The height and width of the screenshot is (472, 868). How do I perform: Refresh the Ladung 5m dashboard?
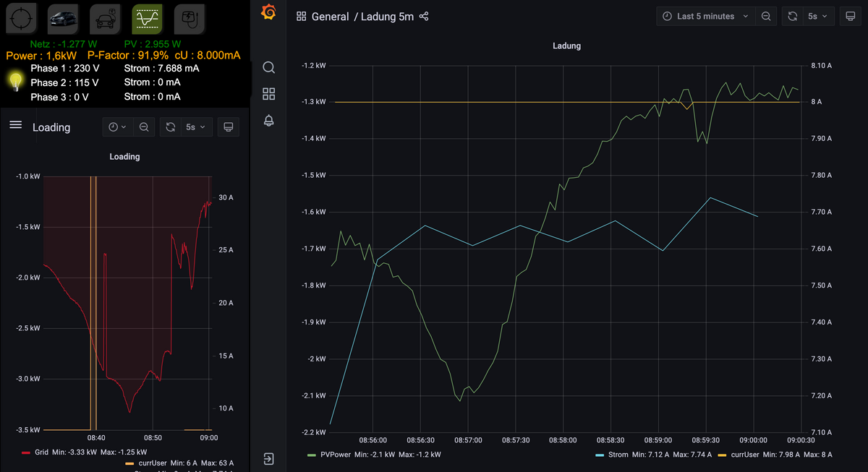[793, 16]
